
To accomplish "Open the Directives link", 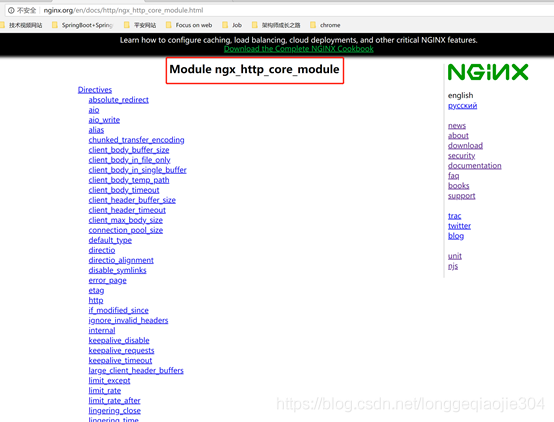I will pyautogui.click(x=95, y=90).
